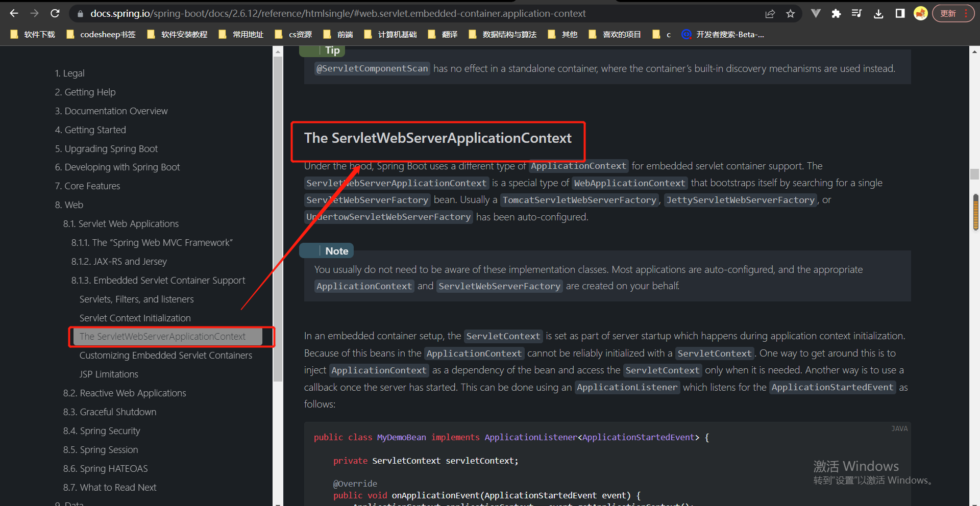Open 8.4. Spring Security
The image size is (980, 506).
[x=102, y=431]
